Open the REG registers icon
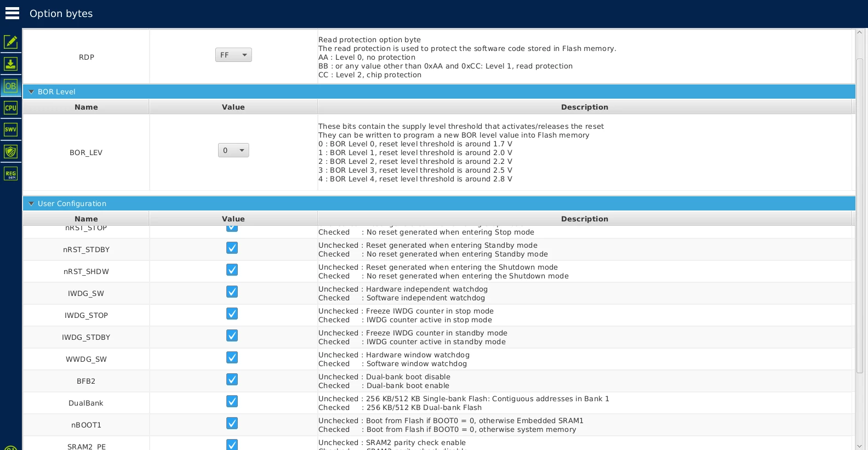The image size is (868, 450). click(x=10, y=174)
